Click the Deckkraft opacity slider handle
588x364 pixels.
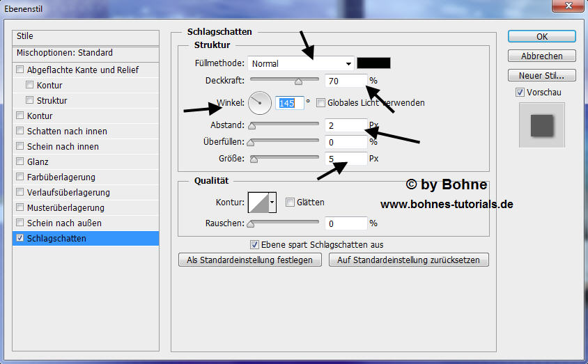tap(298, 81)
